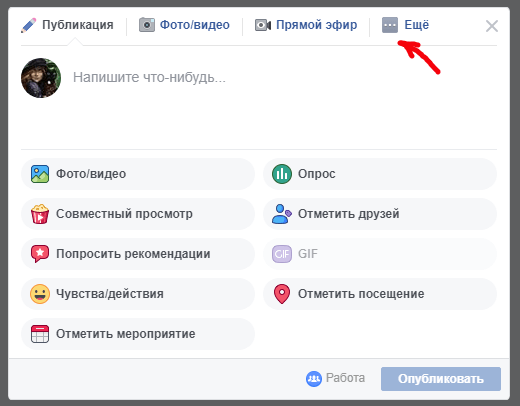Click the Фото/видео label in options list
This screenshot has height=406, width=520.
pos(91,174)
